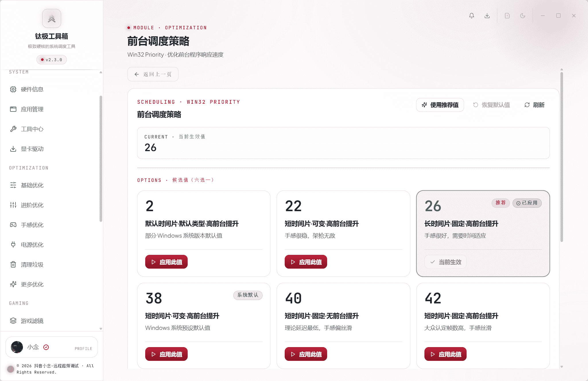The height and width of the screenshot is (381, 588).
Task: Click the 电源优化 plug icon
Action: (13, 245)
